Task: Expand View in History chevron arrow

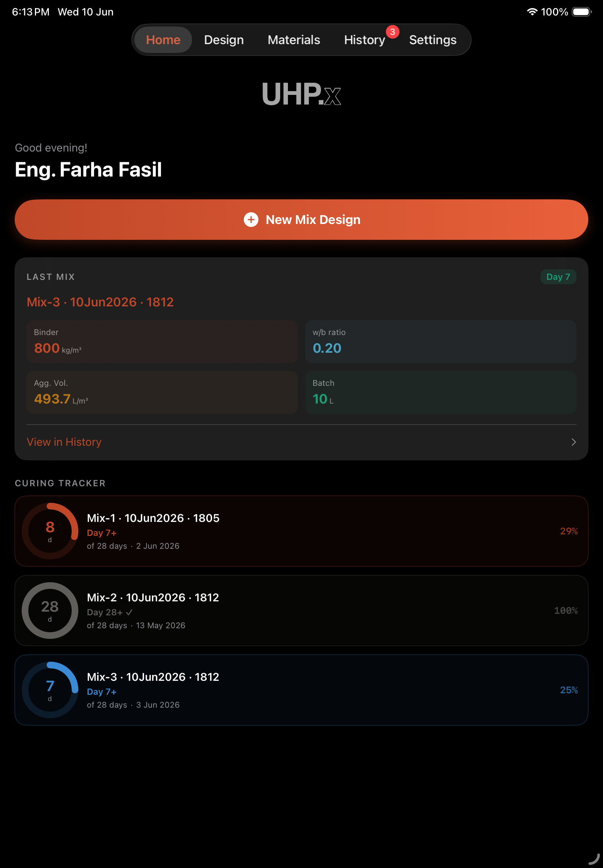Action: tap(574, 442)
